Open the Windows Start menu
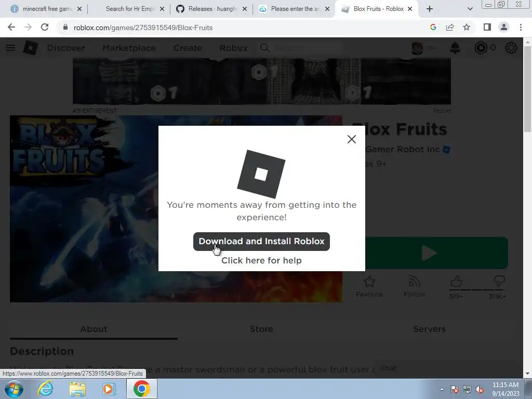The height and width of the screenshot is (399, 532). pos(14,389)
